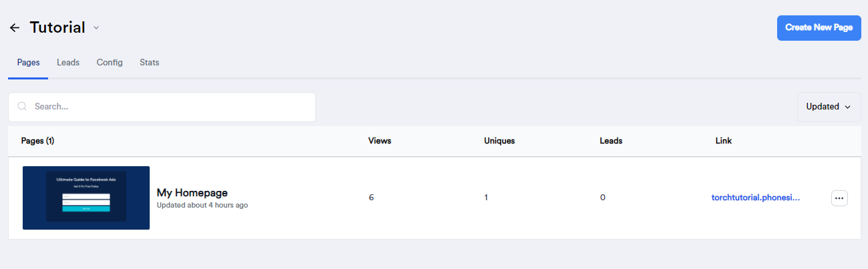Click the Uniques column header
Image resolution: width=868 pixels, height=269 pixels.
[499, 142]
